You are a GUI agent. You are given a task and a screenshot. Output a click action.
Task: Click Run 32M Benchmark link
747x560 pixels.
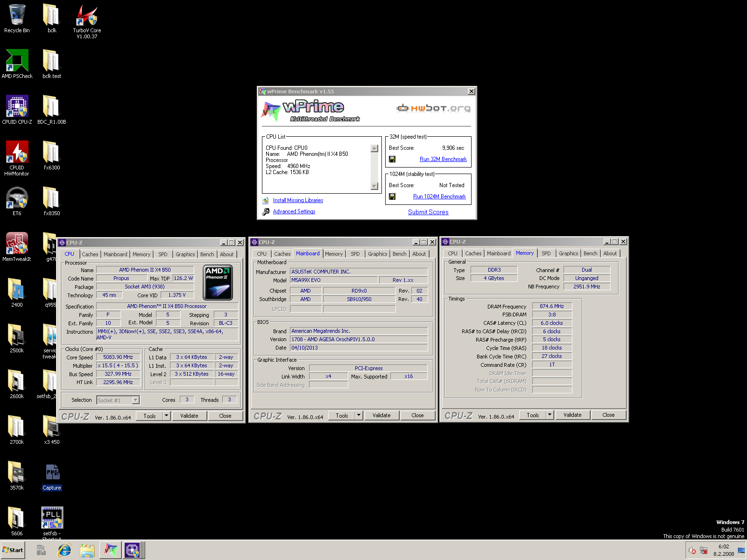[x=443, y=159]
